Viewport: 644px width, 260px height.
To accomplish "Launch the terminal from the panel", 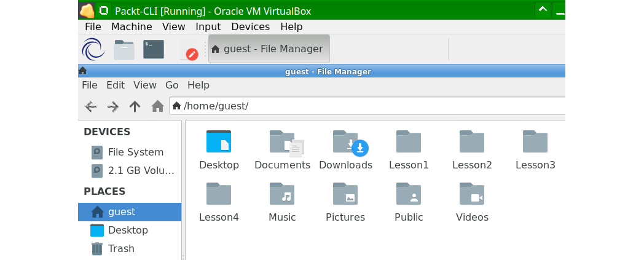I will [x=154, y=49].
